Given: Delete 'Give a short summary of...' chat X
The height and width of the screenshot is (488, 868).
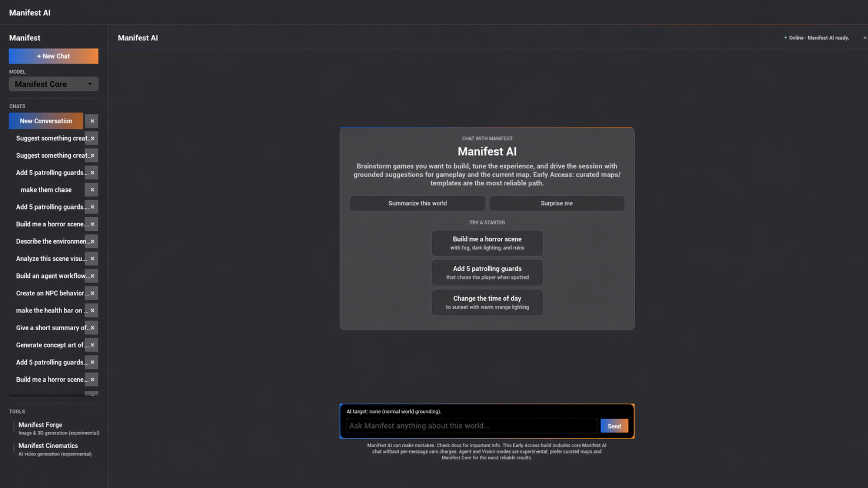Looking at the screenshot, I should coord(92,328).
